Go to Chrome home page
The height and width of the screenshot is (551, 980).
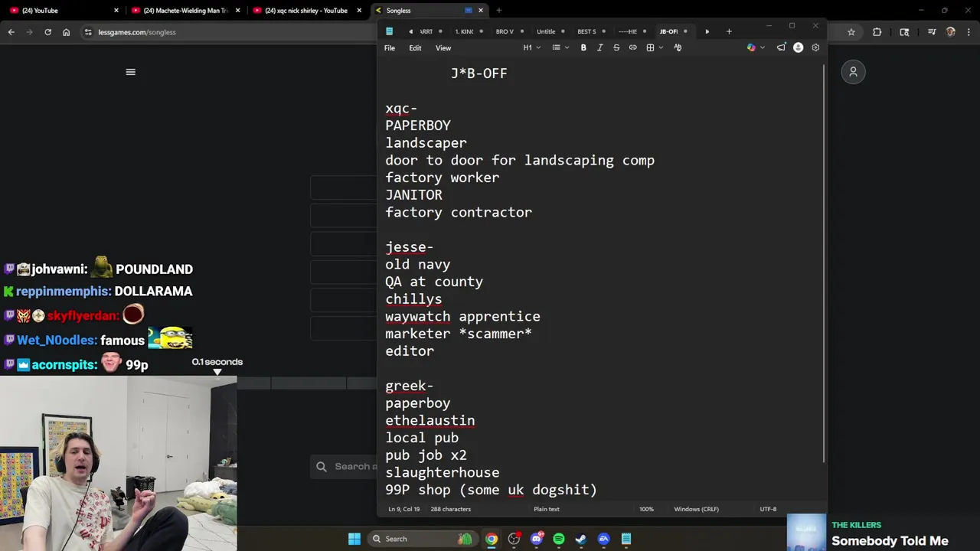pyautogui.click(x=66, y=32)
